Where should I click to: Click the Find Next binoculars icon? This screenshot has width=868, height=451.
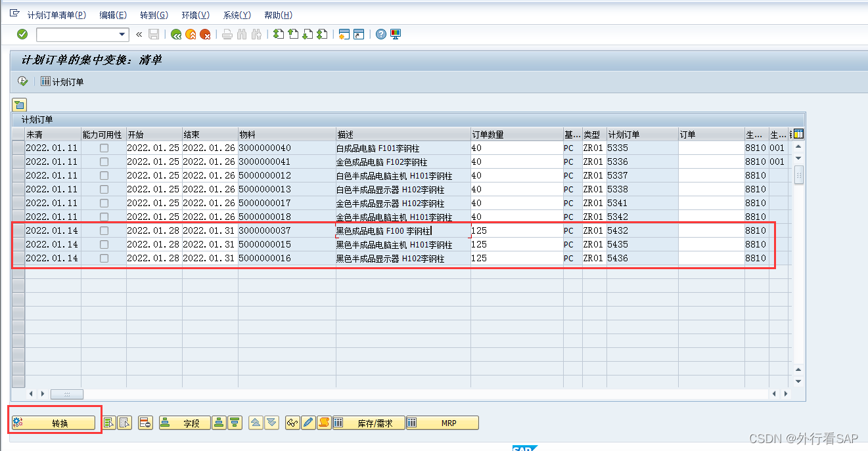coord(257,34)
